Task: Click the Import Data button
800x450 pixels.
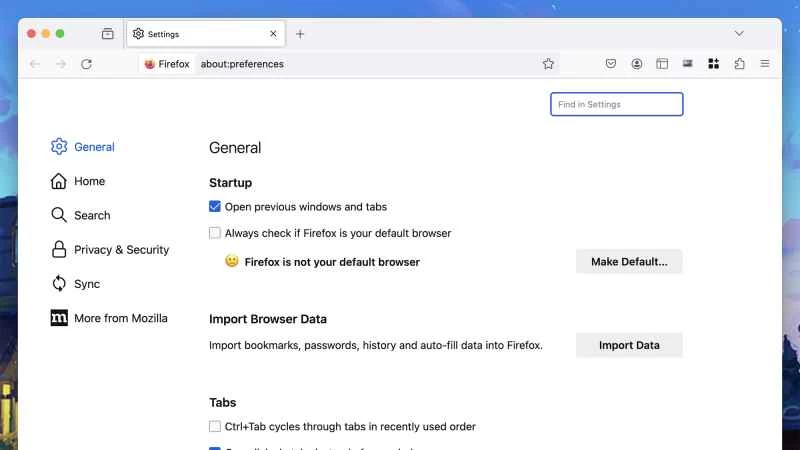Action: [x=629, y=345]
